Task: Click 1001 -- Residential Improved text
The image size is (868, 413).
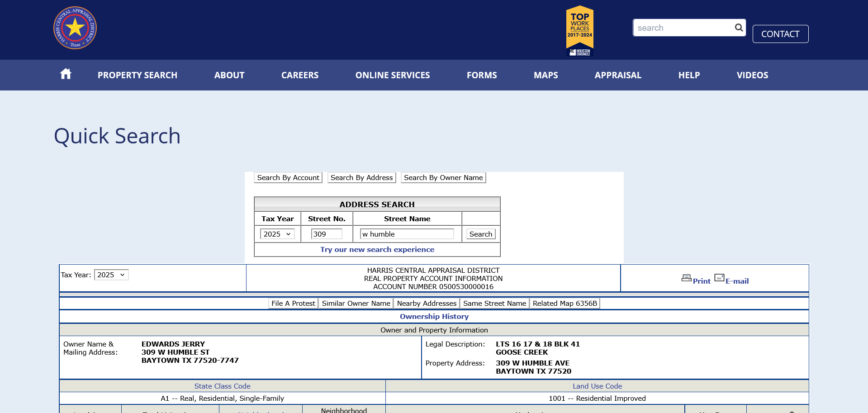Action: [x=597, y=399]
